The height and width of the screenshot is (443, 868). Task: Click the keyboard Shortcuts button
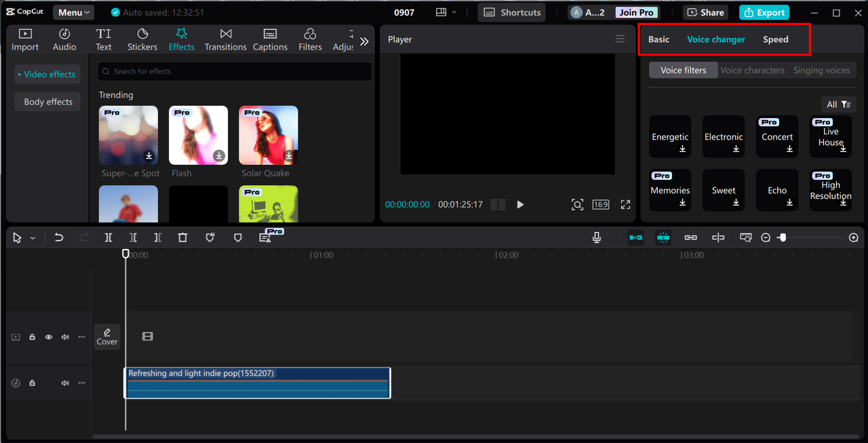pyautogui.click(x=513, y=12)
